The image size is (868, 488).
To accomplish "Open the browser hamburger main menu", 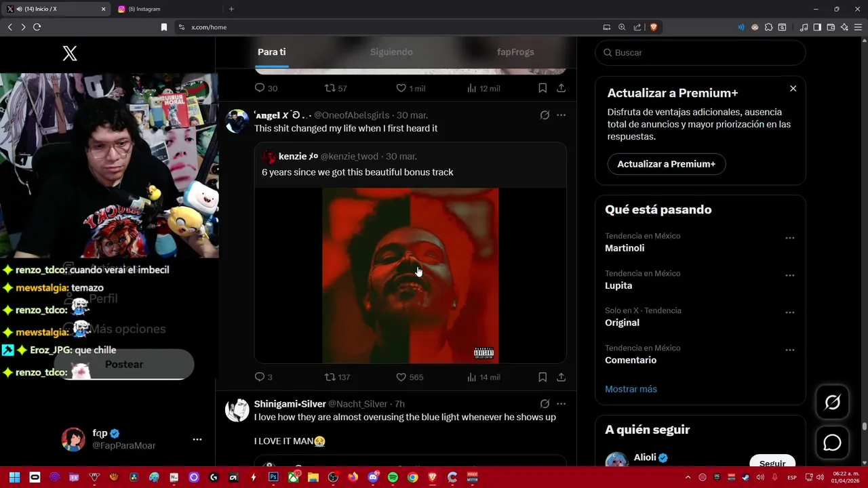I will 859,27.
